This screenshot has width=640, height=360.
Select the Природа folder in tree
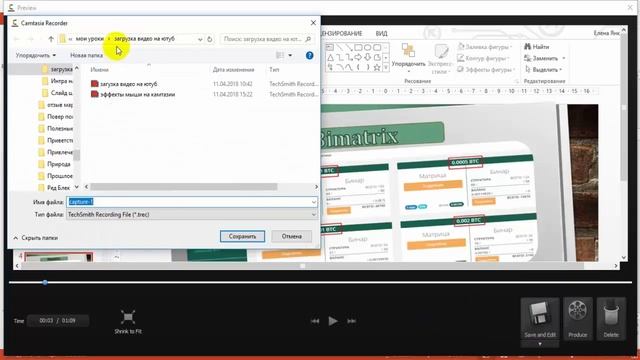point(54,164)
